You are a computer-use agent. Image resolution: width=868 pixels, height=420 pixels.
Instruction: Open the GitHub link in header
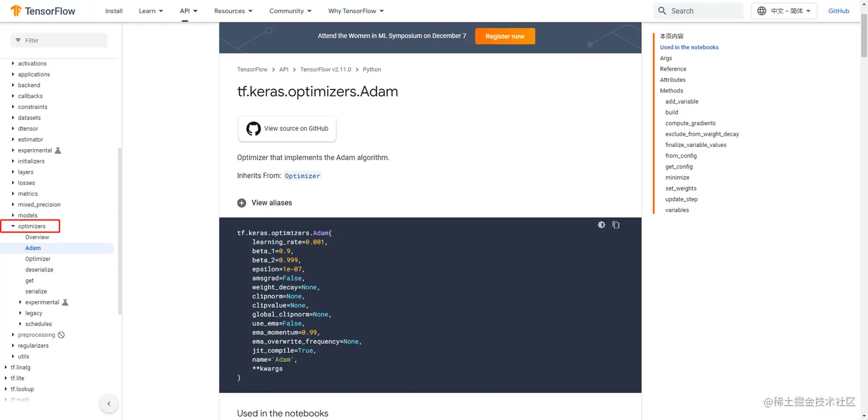click(x=839, y=11)
